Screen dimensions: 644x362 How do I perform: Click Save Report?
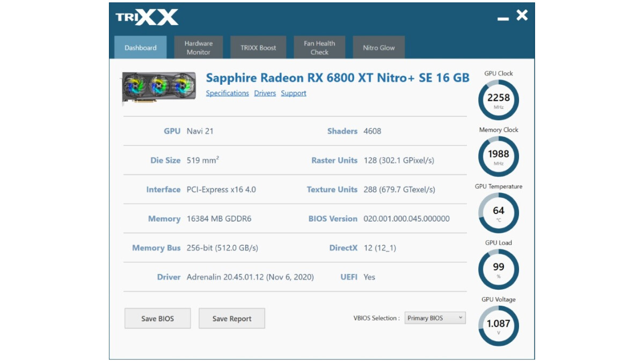tap(231, 318)
